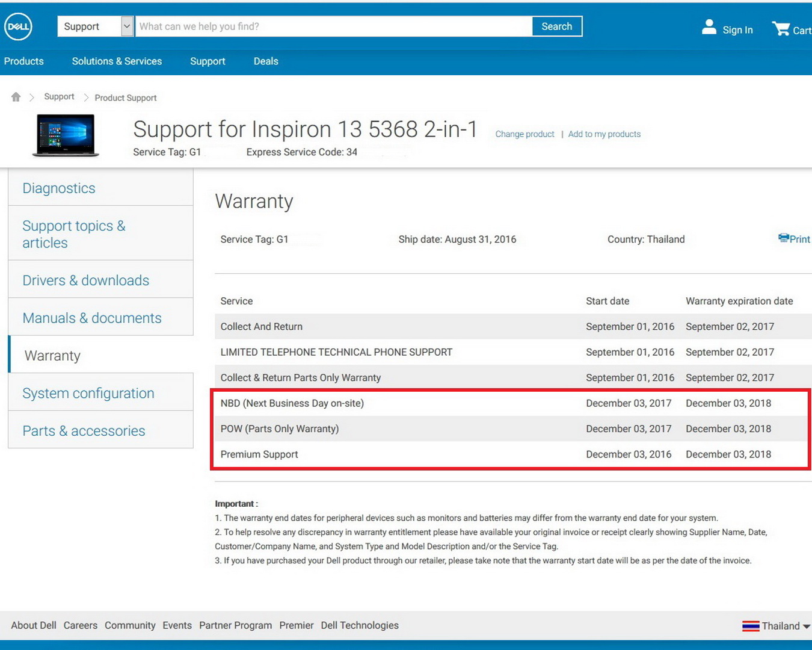
Task: Open the Support menu in navigation bar
Action: [x=208, y=61]
